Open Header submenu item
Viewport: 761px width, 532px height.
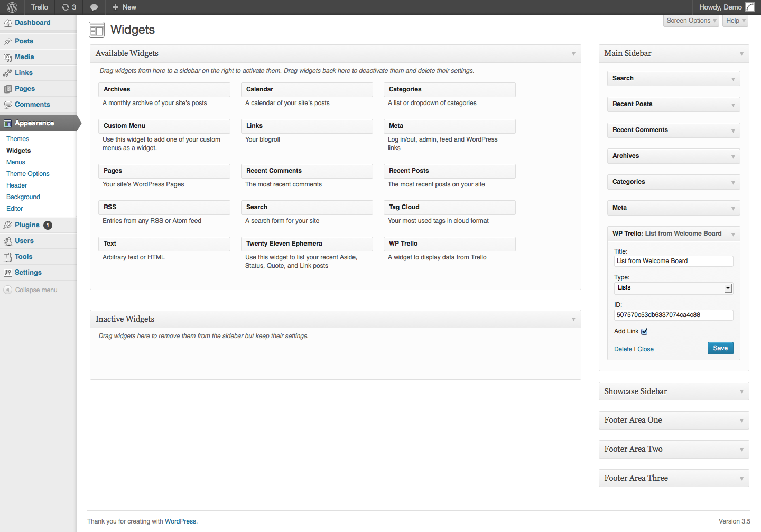[17, 185]
